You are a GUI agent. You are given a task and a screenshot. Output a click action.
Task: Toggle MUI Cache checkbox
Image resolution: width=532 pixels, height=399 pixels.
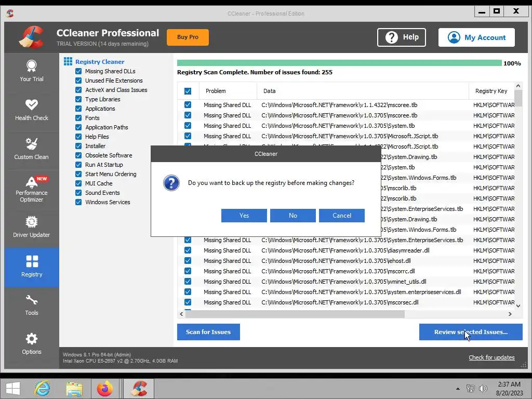78,183
